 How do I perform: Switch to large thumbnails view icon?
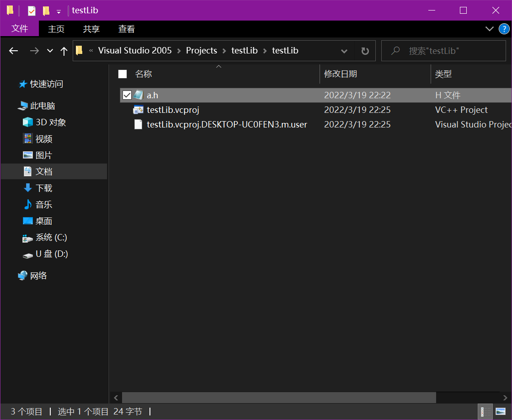tap(501, 411)
